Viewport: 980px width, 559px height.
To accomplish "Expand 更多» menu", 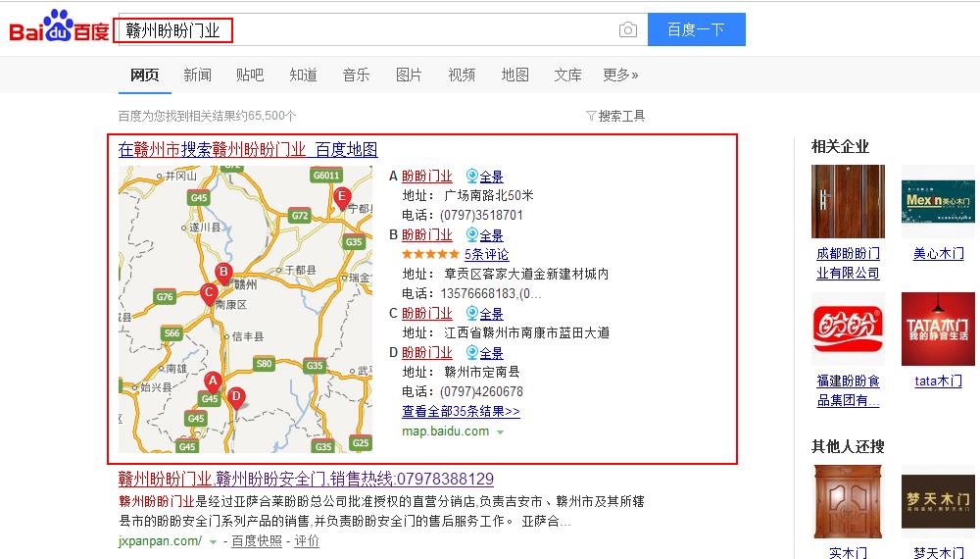I will (620, 76).
